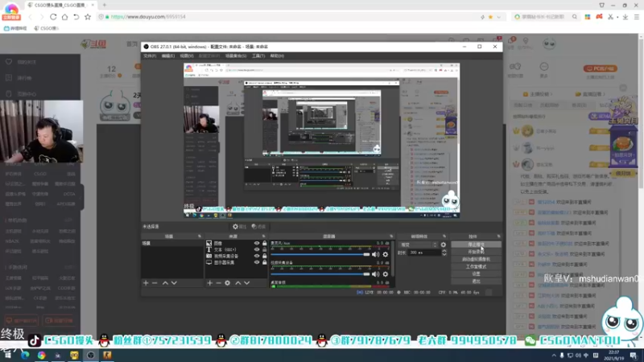Click 开始录制 start recording button
The image size is (644, 362).
pyautogui.click(x=476, y=252)
